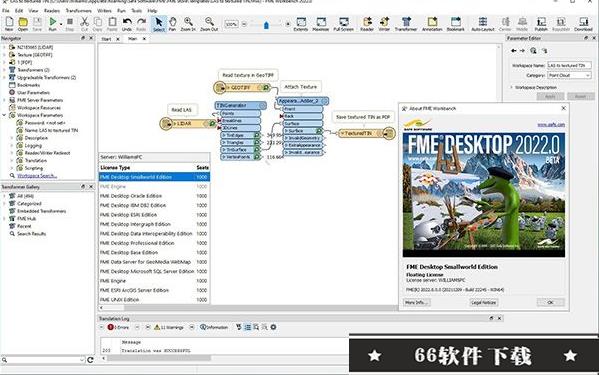The width and height of the screenshot is (599, 375).
Task: Toggle the Errors filter in Translation Log
Action: click(118, 327)
